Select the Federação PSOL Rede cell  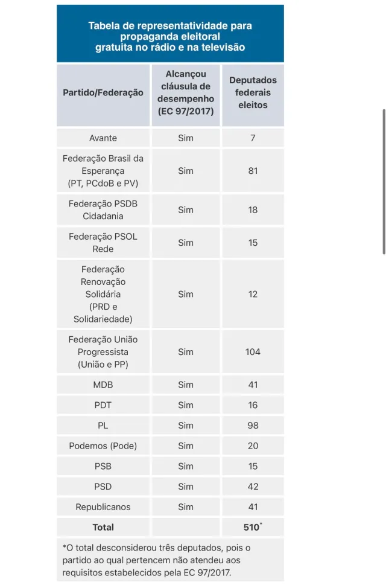[103, 243]
